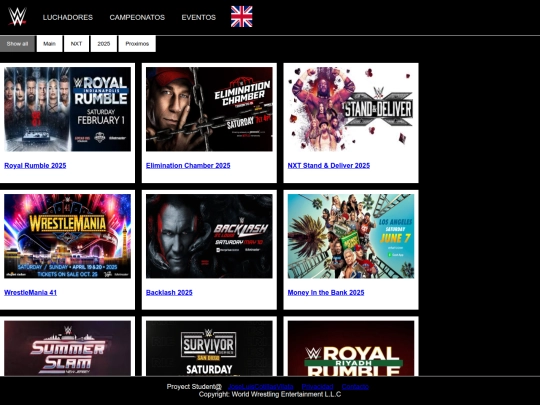Click the 'Copyright: World Wrestling Entertainment L.L.C' text
This screenshot has width=540, height=405.
click(x=270, y=394)
